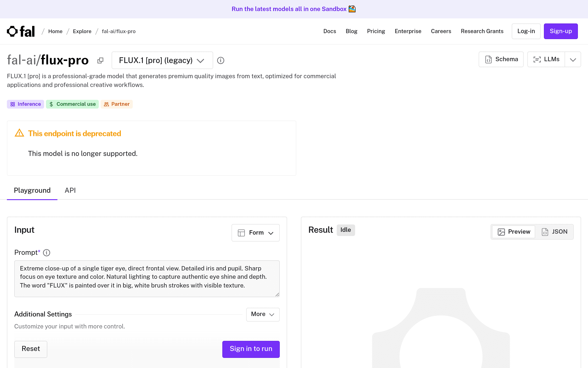Screen dimensions: 588x368
Task: Click the LLMs button
Action: pos(546,59)
